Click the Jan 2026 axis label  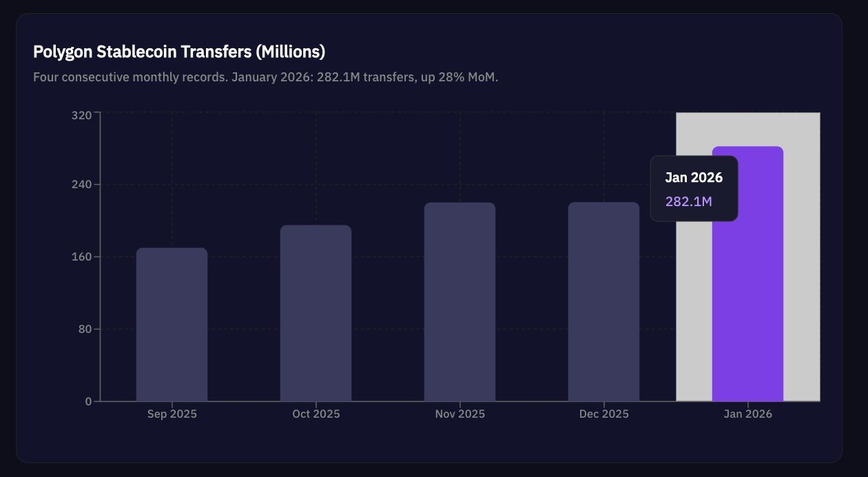(x=747, y=414)
